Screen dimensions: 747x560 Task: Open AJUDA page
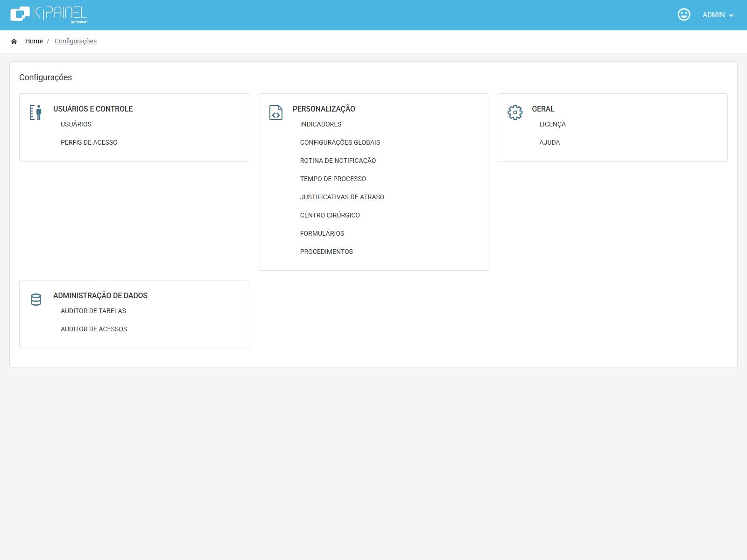point(550,142)
